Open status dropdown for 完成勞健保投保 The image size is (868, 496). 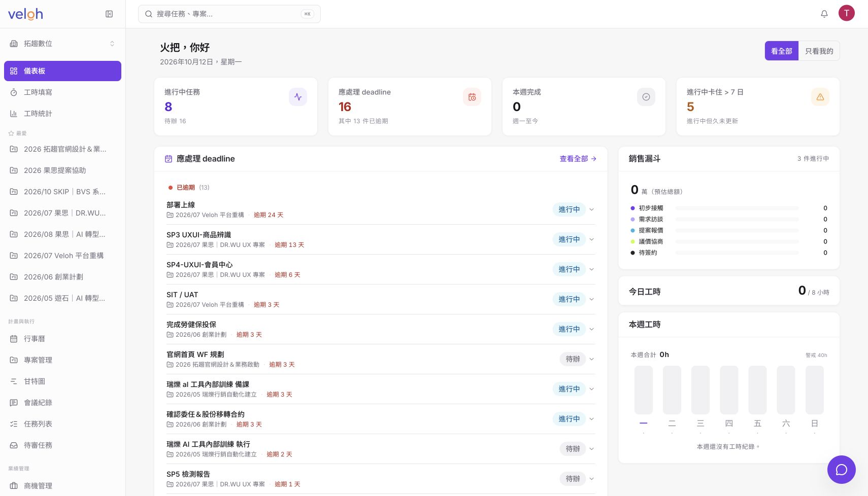click(x=574, y=329)
